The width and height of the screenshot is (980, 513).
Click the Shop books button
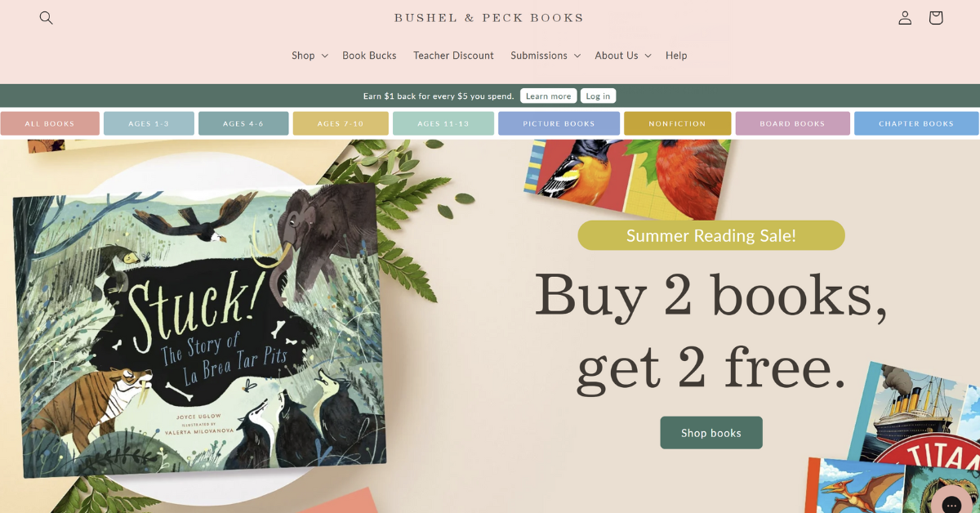(x=711, y=433)
